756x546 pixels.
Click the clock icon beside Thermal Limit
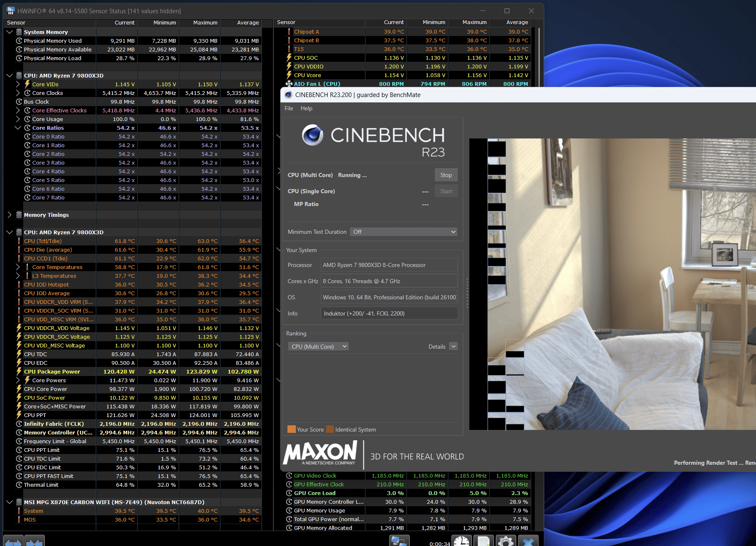[x=19, y=485]
